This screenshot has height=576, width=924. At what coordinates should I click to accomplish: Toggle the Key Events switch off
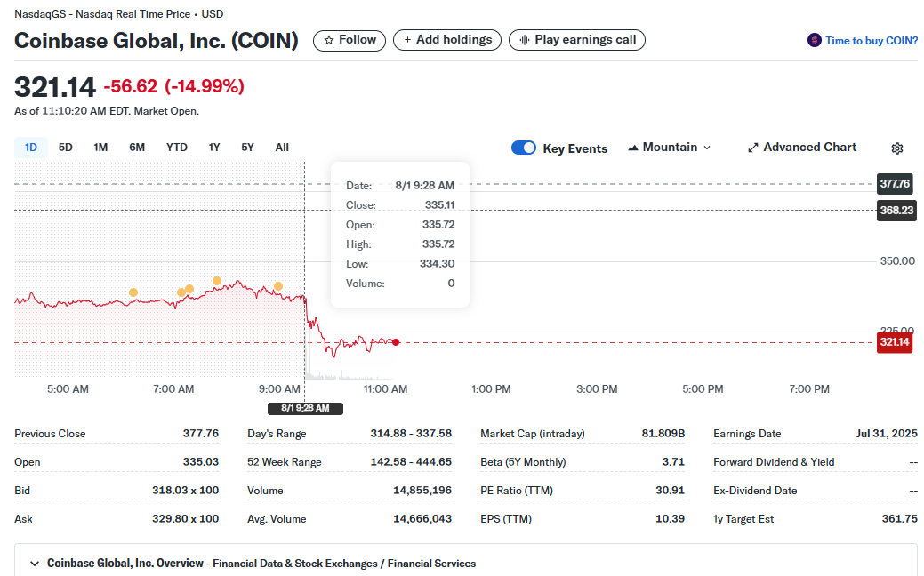click(523, 148)
